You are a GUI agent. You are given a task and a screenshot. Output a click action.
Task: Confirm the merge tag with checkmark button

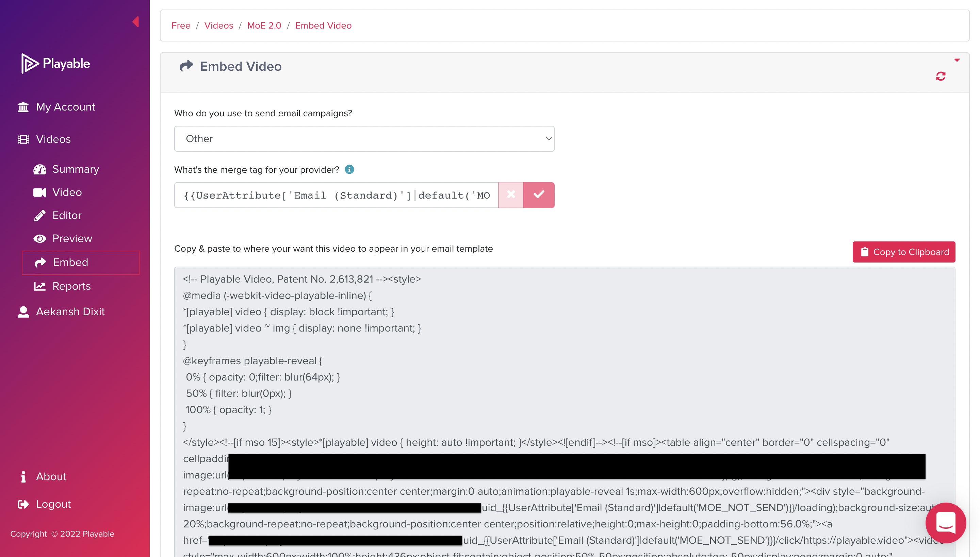point(539,195)
